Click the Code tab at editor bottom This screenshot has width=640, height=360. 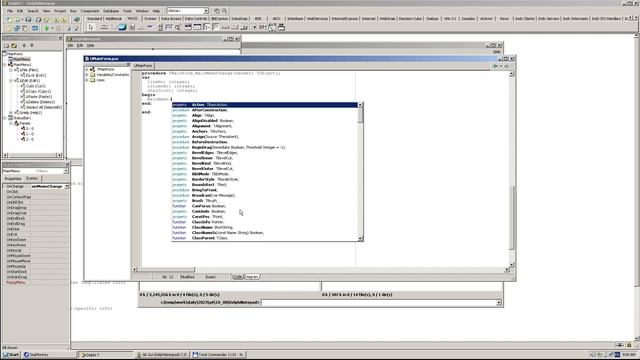click(237, 277)
